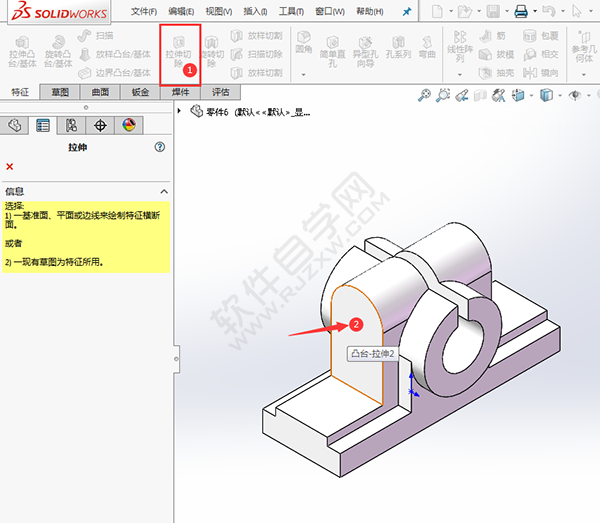Choose the 镜向 mirror tool
The image size is (600, 523).
[x=541, y=73]
